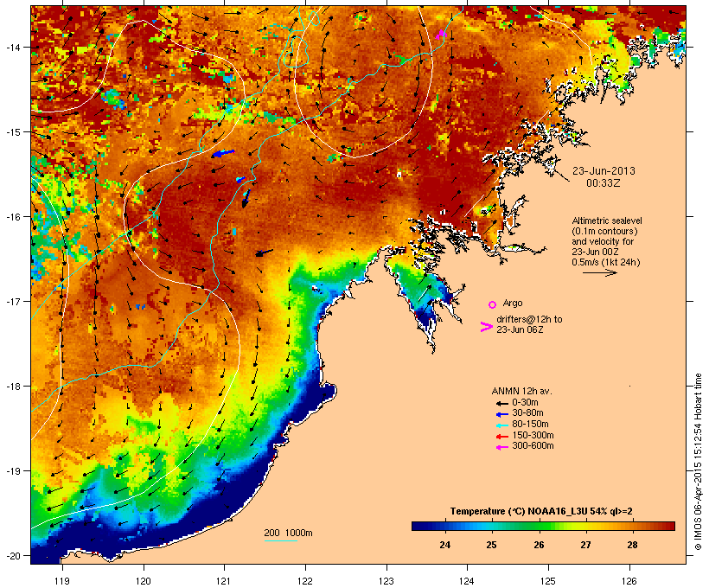709x588 pixels.
Task: Click the longitude axis label 126
Action: click(x=629, y=581)
